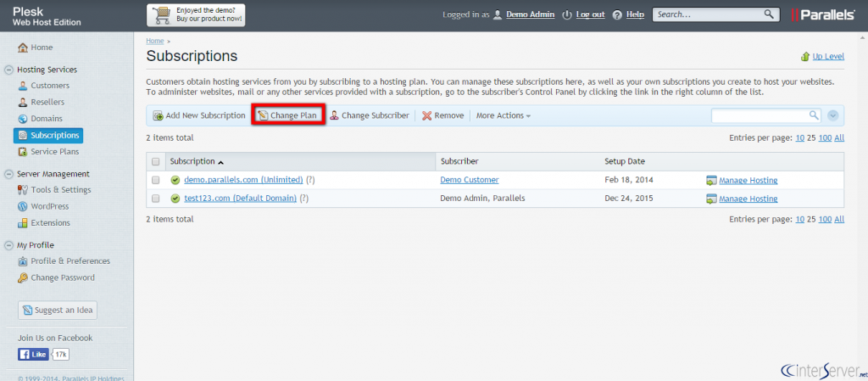Viewport: 868px width, 381px height.
Task: Click the Service Plans icon
Action: tap(23, 152)
